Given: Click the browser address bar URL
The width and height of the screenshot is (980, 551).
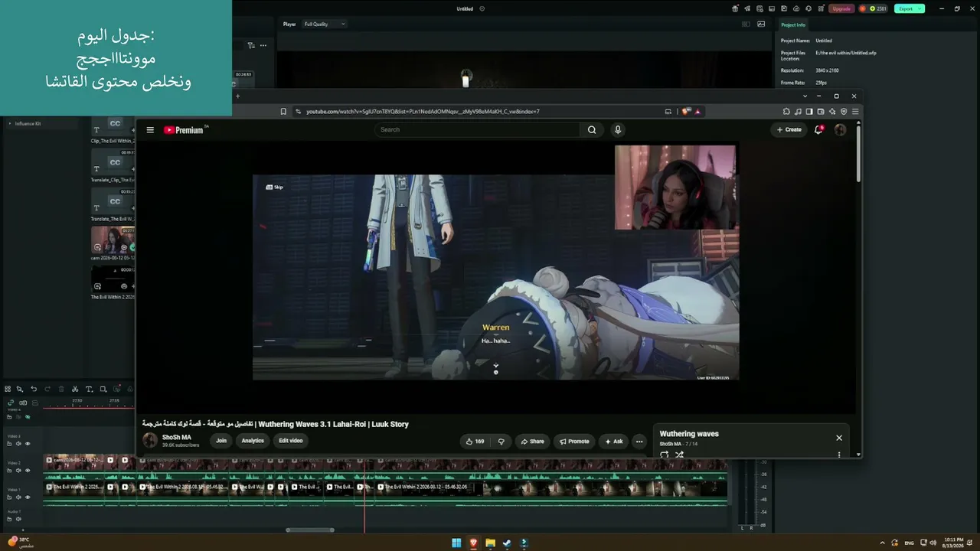Looking at the screenshot, I should point(423,112).
